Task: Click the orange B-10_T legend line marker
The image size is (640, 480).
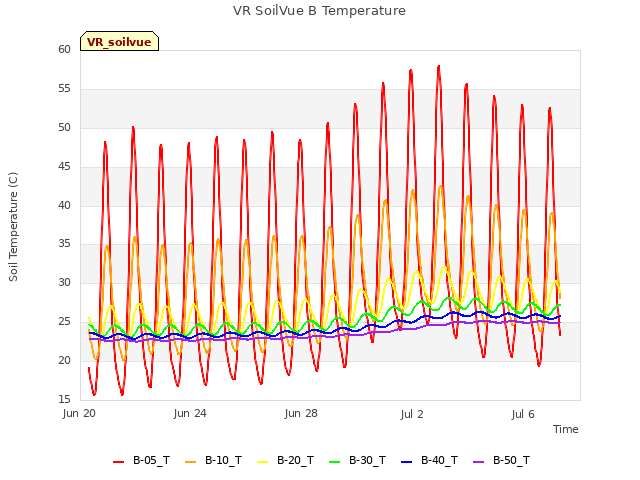Action: click(191, 462)
